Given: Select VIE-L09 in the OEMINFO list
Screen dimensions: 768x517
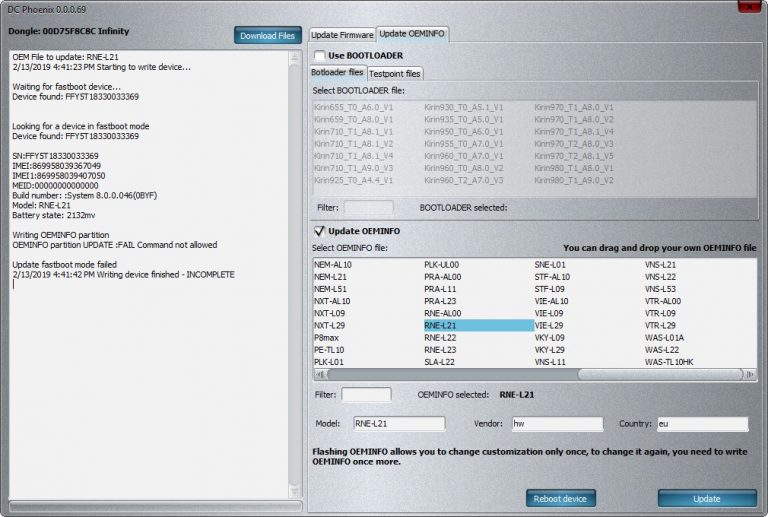Looking at the screenshot, I should (549, 313).
